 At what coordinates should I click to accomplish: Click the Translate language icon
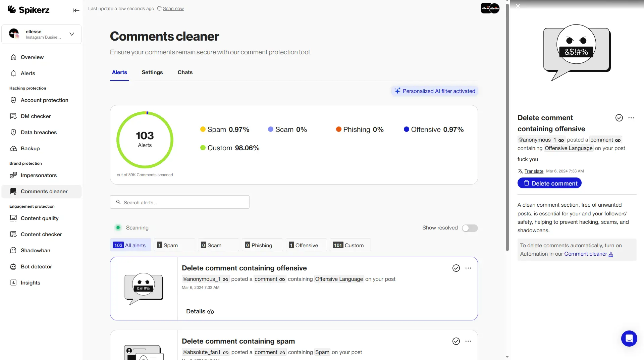520,171
